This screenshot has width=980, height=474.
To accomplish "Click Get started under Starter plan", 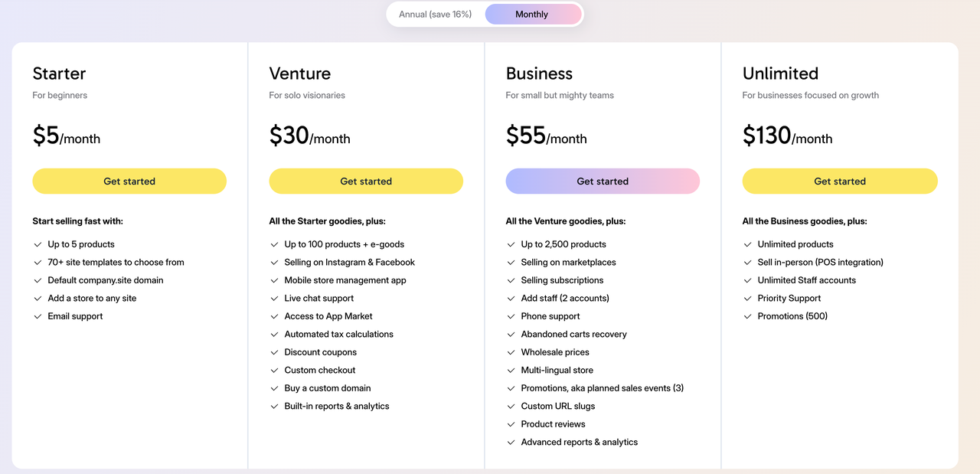I will click(x=129, y=181).
